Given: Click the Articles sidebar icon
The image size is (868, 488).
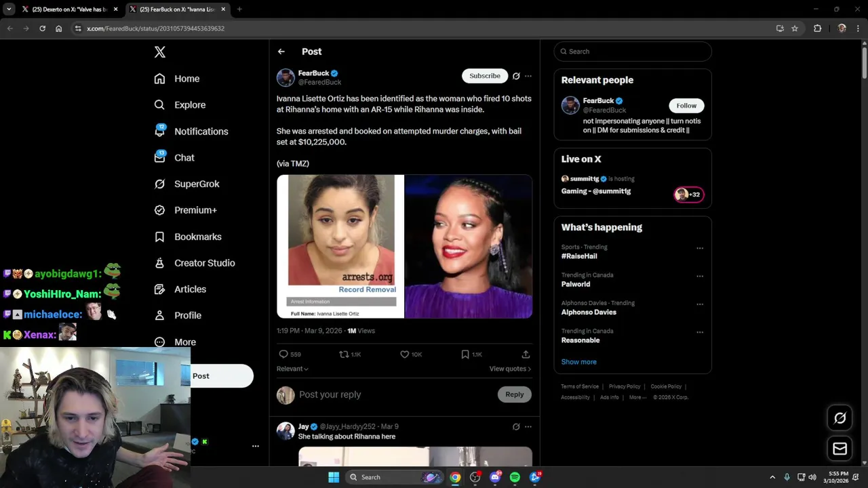Looking at the screenshot, I should pos(159,289).
